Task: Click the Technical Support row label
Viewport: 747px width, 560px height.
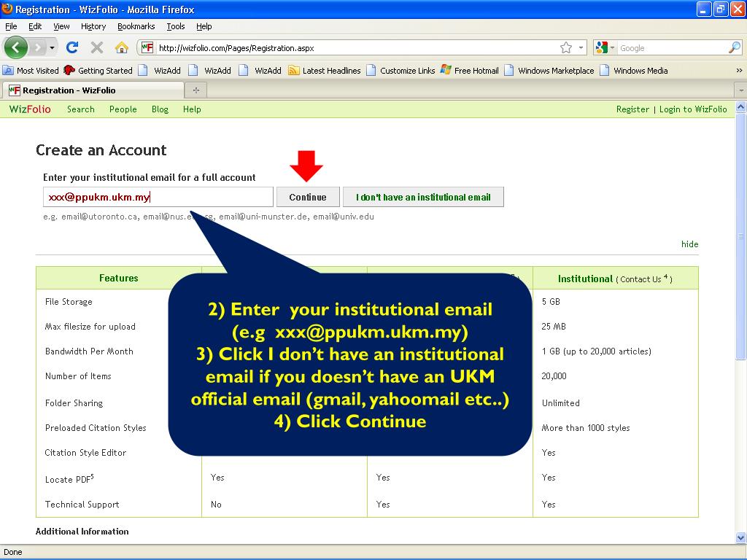Action: pos(82,505)
